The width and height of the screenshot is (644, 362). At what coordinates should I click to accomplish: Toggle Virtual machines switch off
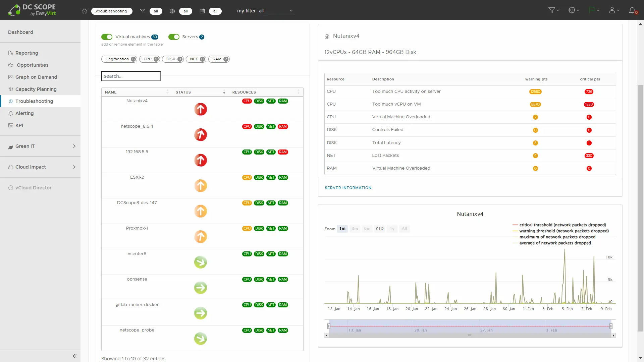coord(107,37)
